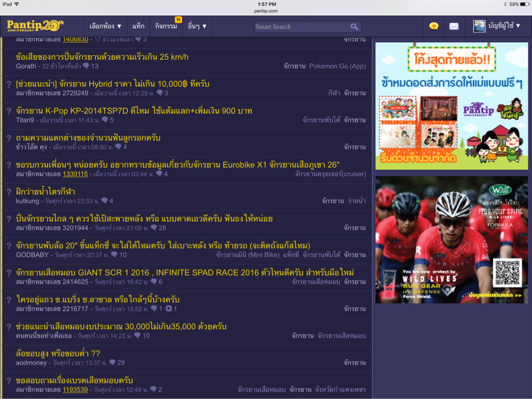
Task: Expand the เลือกห้อง room selector dropdown
Action: pyautogui.click(x=105, y=26)
